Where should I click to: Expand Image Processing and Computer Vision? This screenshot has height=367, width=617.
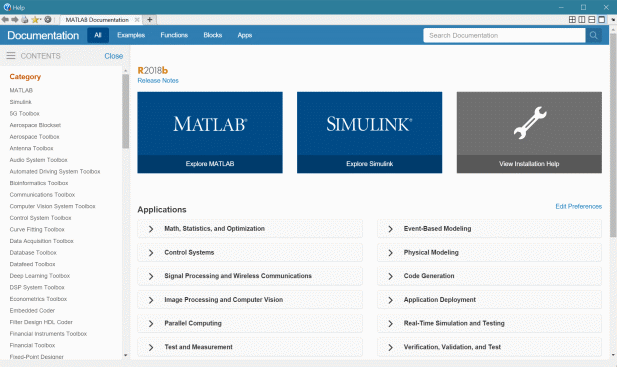coord(250,300)
